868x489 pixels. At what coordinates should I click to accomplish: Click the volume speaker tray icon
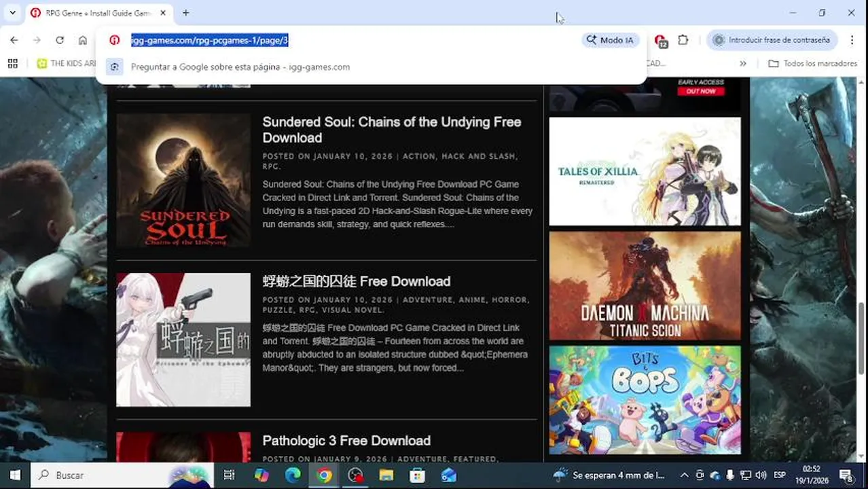tap(761, 475)
